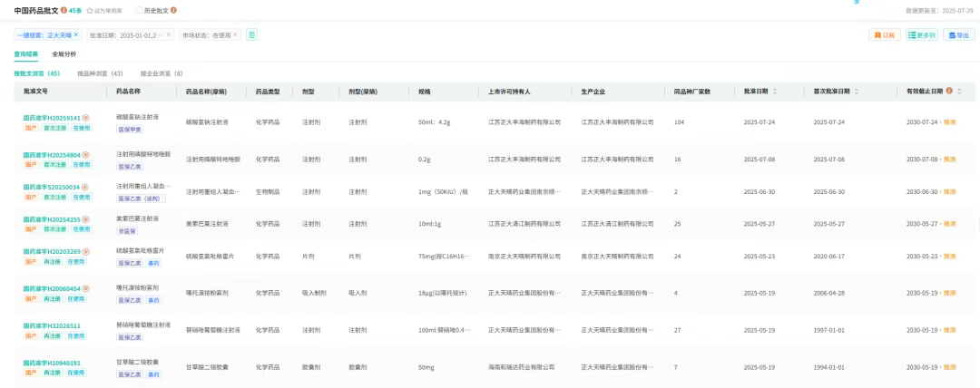The image size is (980, 388).
Task: Click the badge icon beside 国药准字H20258141
Action: [x=86, y=118]
